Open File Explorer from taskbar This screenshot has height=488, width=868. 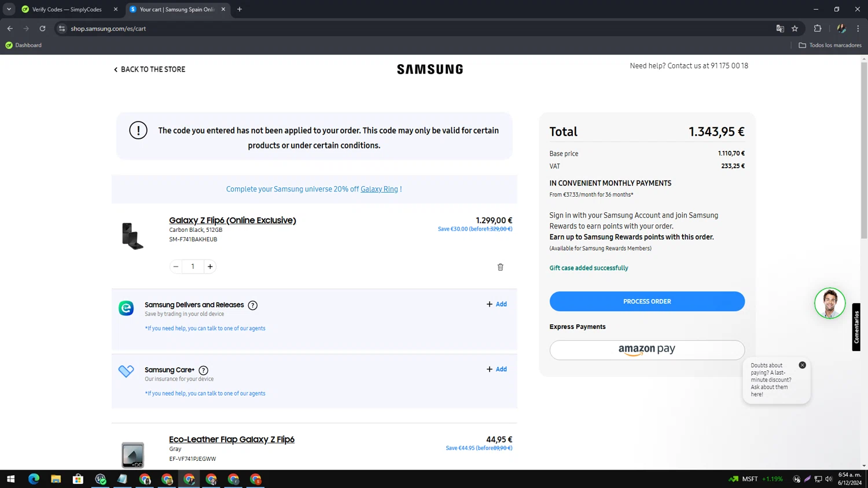click(x=56, y=479)
